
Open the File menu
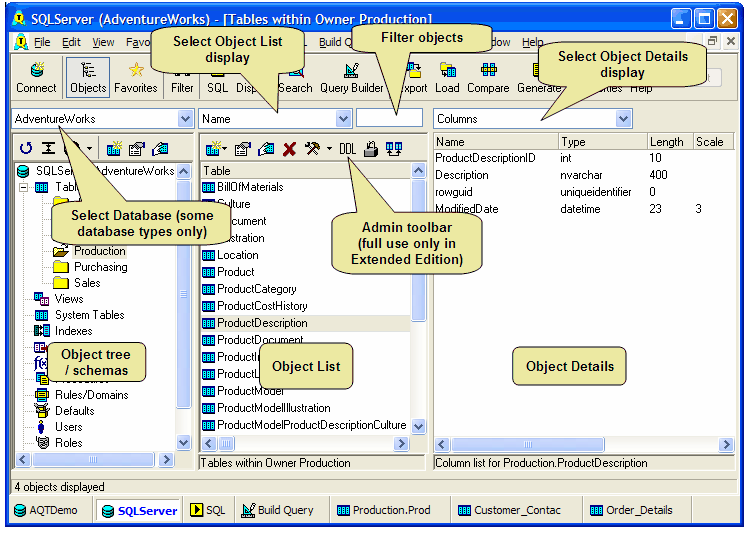click(42, 43)
